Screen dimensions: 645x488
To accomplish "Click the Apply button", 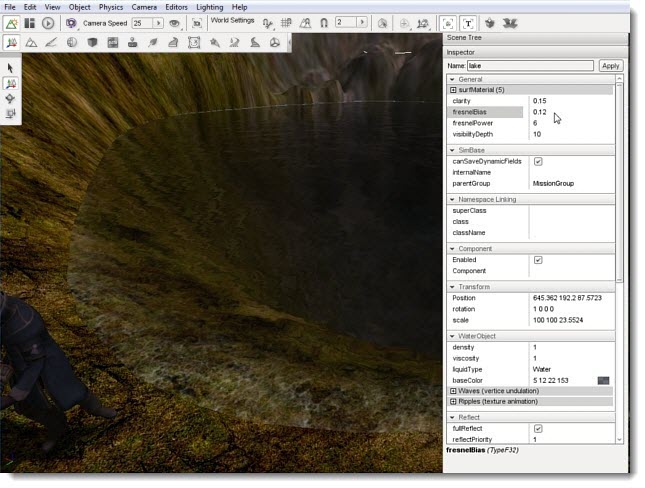I will point(610,65).
